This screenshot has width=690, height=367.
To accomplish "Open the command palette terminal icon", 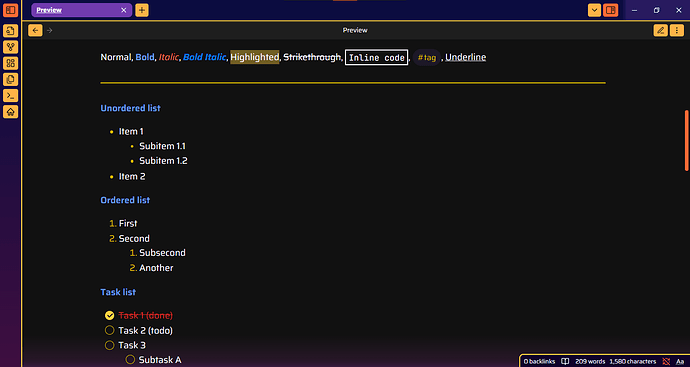I will click(11, 95).
